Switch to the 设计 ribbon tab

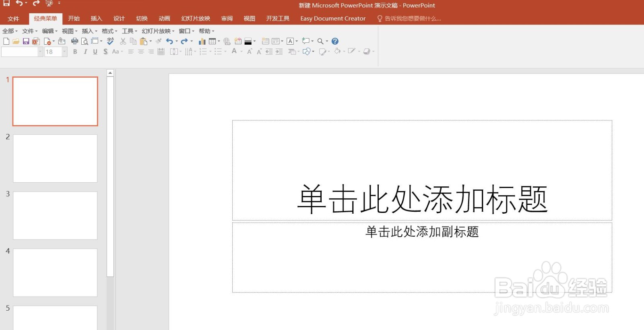click(x=119, y=19)
